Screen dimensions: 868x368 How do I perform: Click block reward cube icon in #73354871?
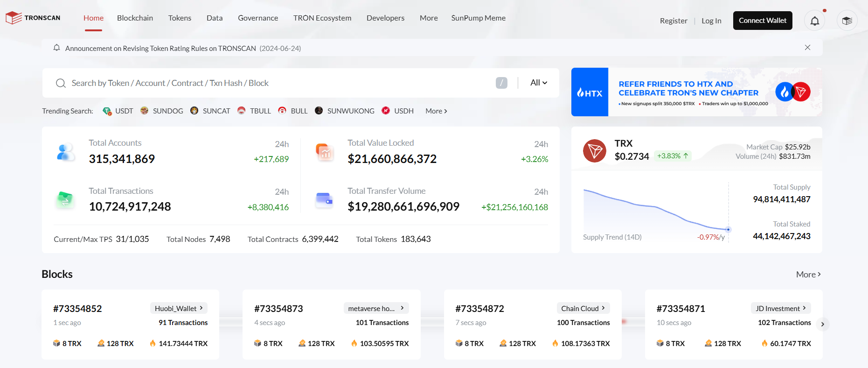point(660,343)
